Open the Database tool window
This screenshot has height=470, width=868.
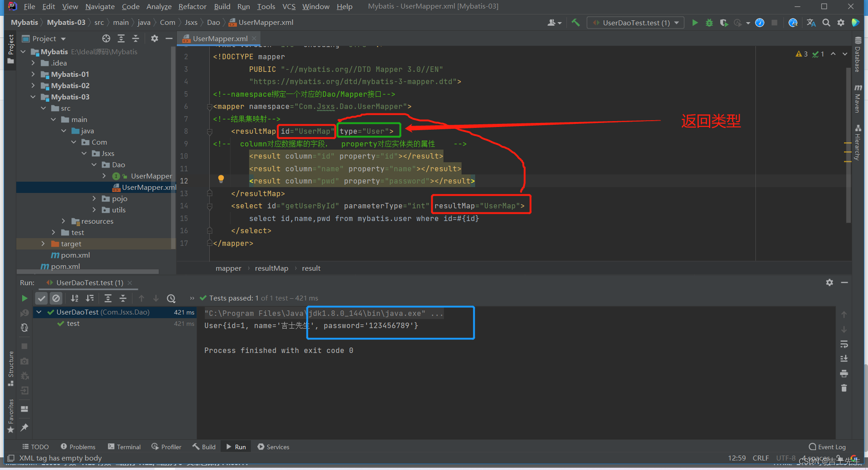click(858, 54)
